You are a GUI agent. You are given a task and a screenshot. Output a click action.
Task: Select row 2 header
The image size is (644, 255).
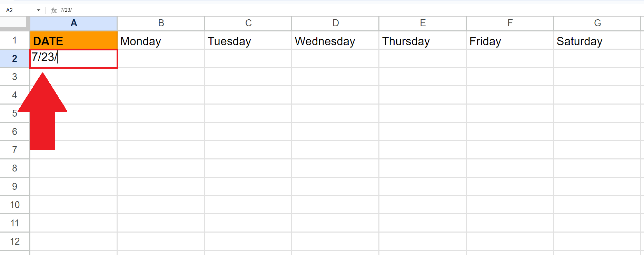coord(14,59)
